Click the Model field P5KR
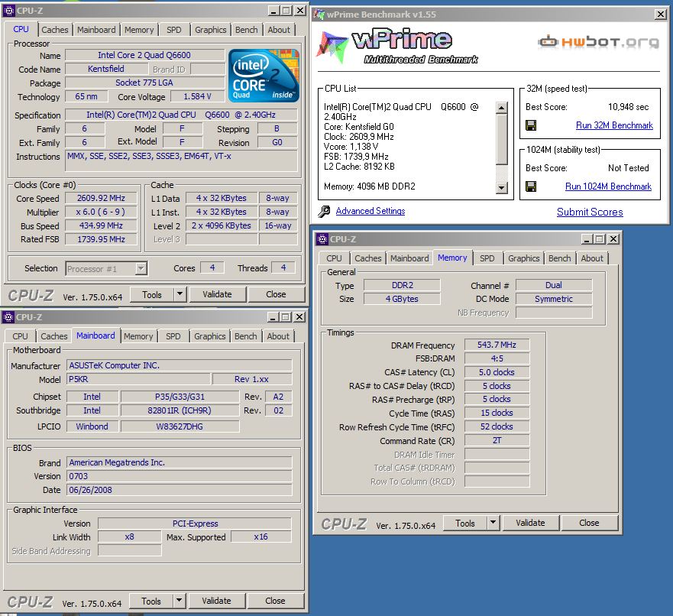Image resolution: width=673 pixels, height=616 pixels. (138, 379)
